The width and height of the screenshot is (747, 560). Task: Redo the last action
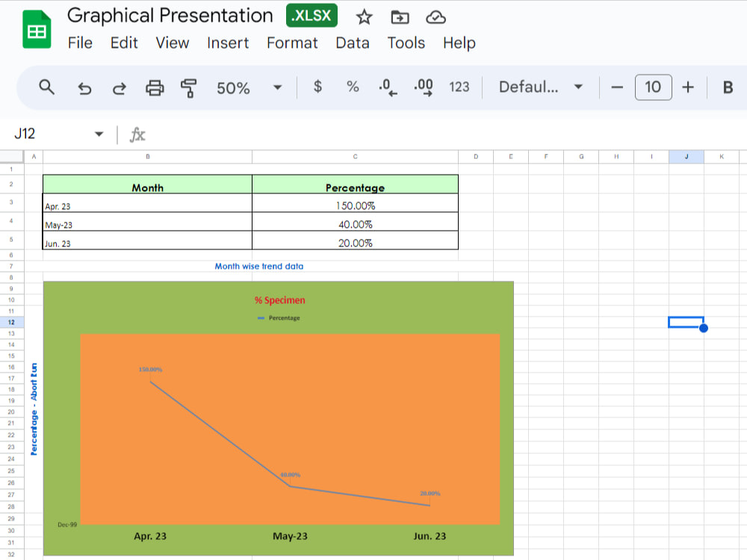(119, 87)
